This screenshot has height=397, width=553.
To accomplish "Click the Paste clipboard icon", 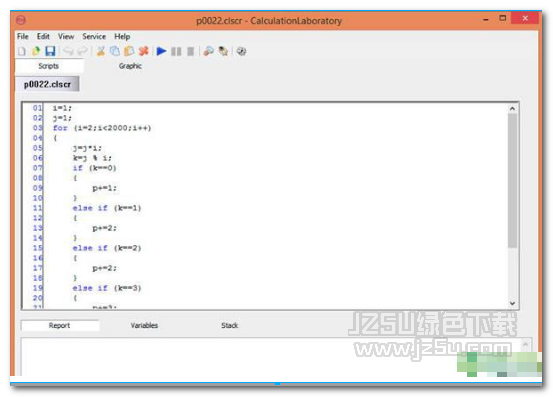I will point(129,51).
